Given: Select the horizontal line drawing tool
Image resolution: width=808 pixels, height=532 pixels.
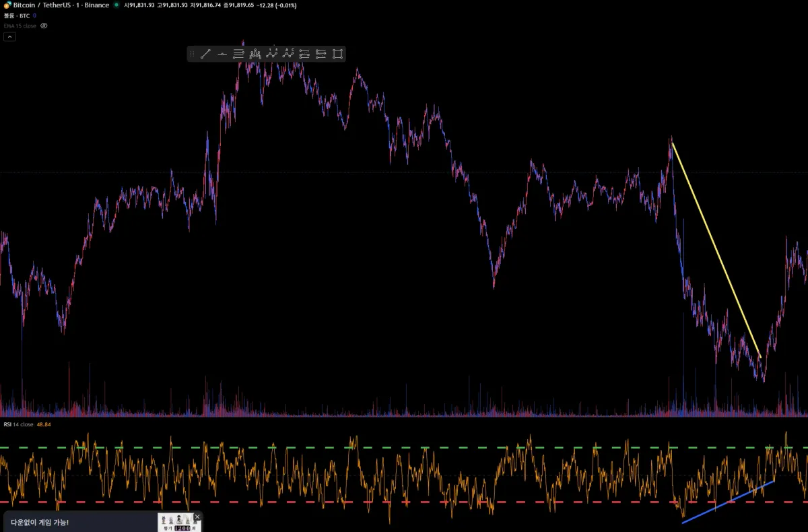Looking at the screenshot, I should click(222, 54).
